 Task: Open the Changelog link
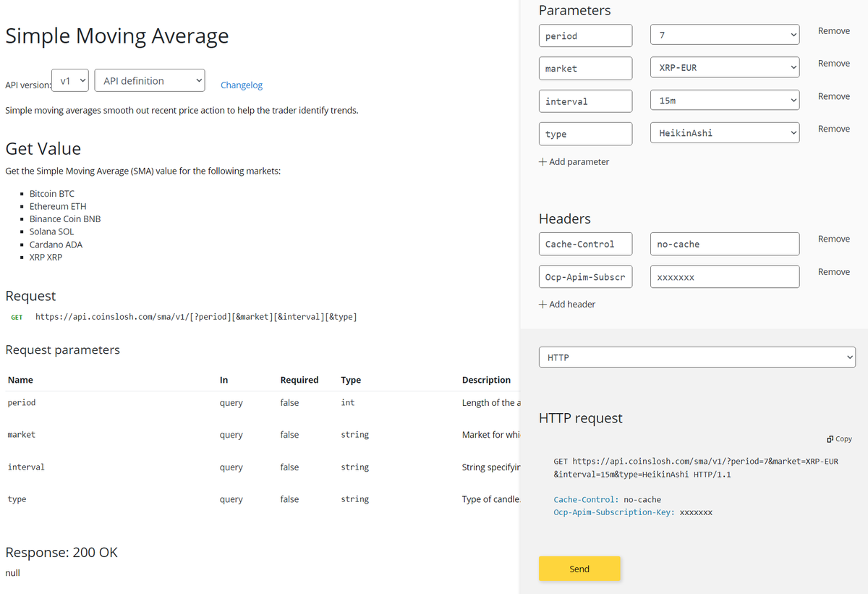[242, 85]
